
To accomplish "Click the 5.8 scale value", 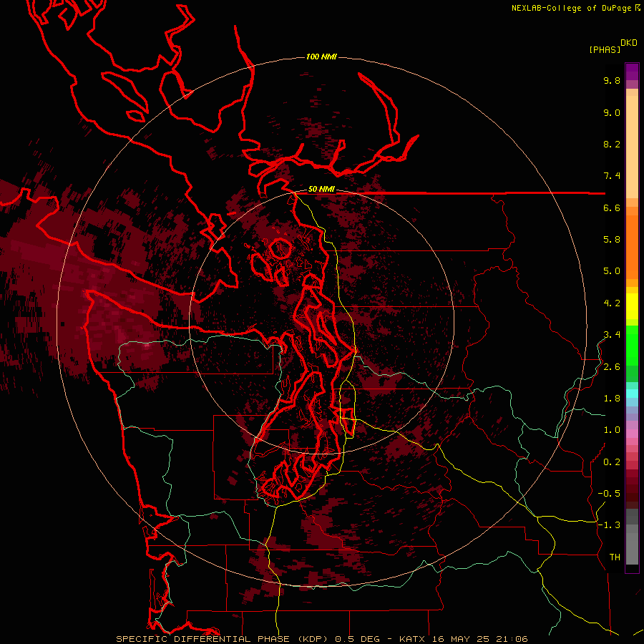I will point(612,240).
